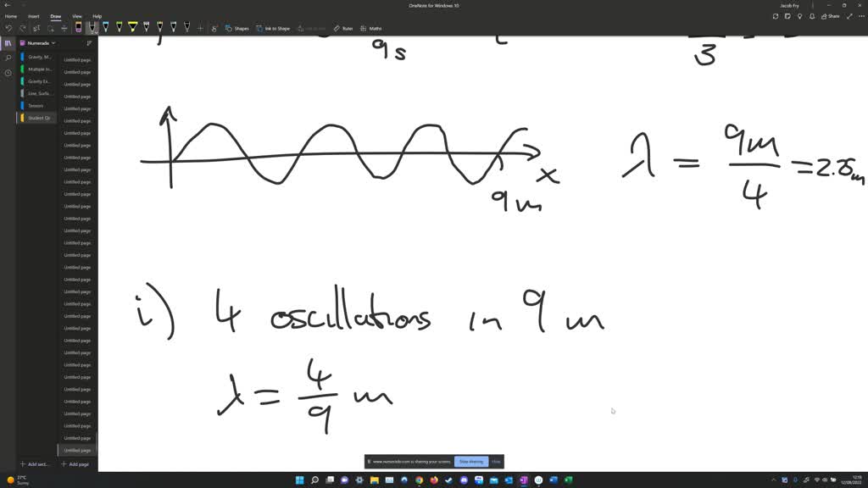Click Hide in the sharing bar
The height and width of the screenshot is (488, 868).
(496, 462)
